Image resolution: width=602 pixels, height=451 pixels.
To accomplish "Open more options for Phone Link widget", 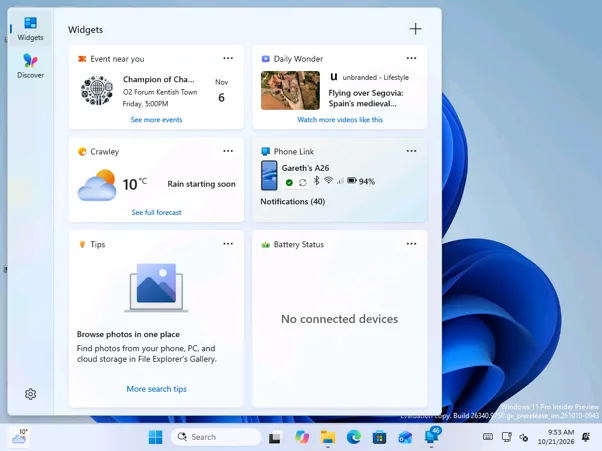I will pyautogui.click(x=411, y=151).
